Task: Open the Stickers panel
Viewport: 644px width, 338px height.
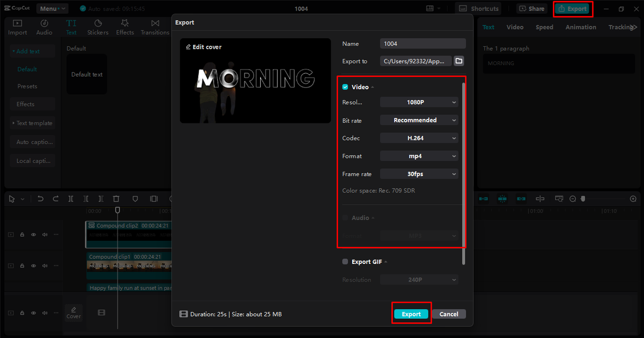Action: coord(98,27)
